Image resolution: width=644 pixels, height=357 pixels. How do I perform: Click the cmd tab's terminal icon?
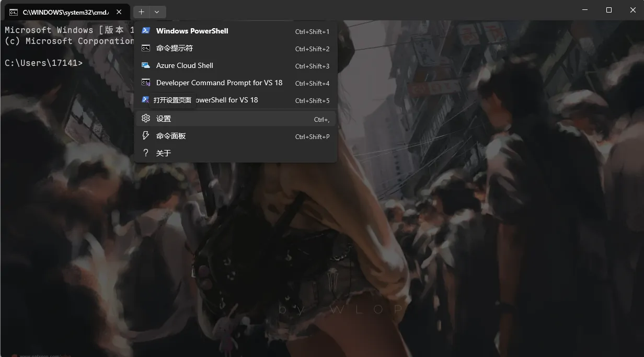[x=14, y=11]
